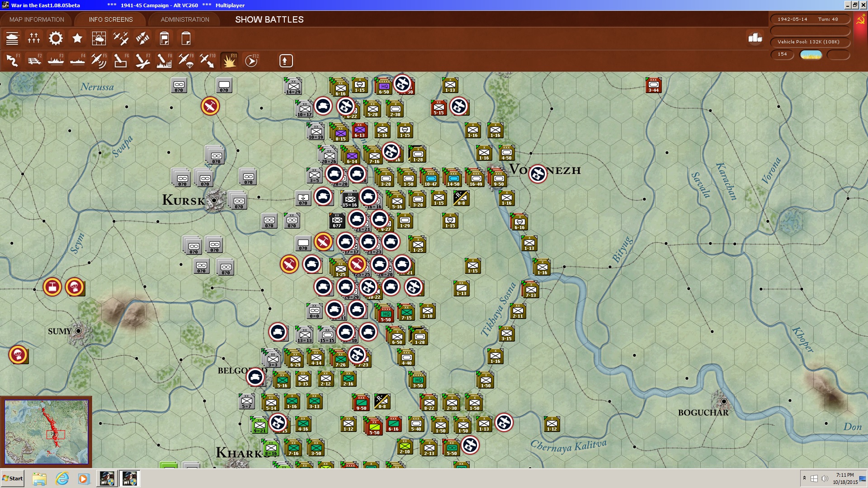Open the save game icon
This screenshot has width=868, height=488.
pyautogui.click(x=164, y=38)
